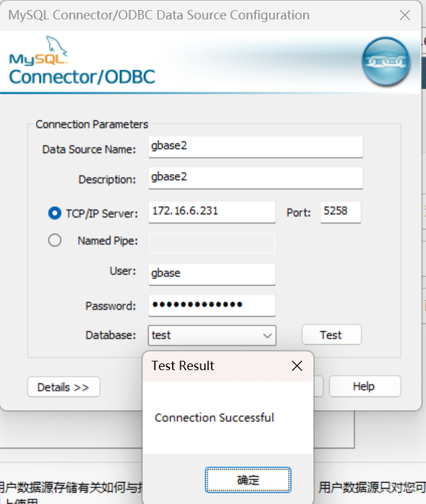Click the MySQL dolphin logo
Image resolution: width=426 pixels, height=504 pixels.
coord(39,50)
